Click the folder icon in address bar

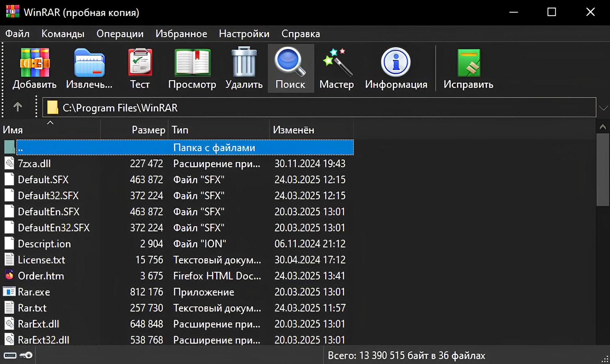(x=53, y=107)
